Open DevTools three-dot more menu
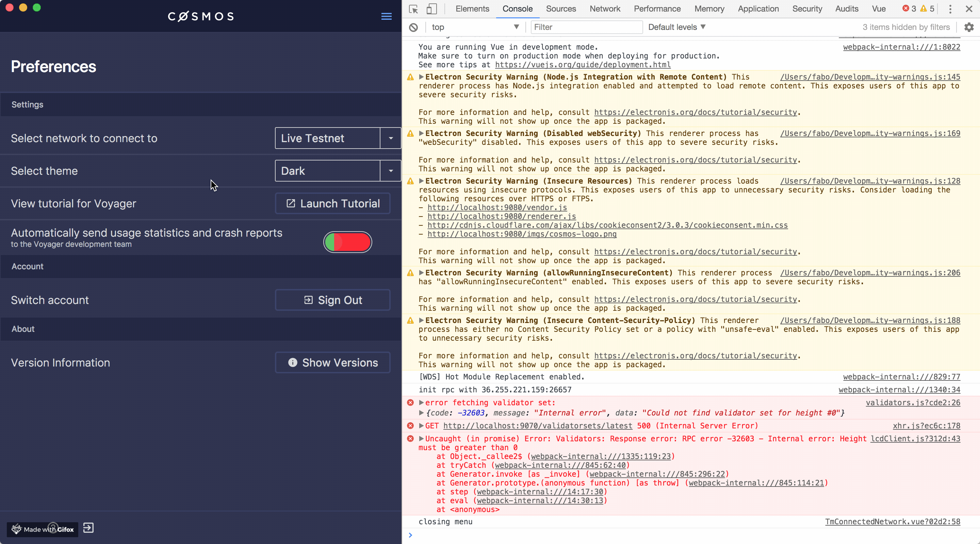 (950, 9)
